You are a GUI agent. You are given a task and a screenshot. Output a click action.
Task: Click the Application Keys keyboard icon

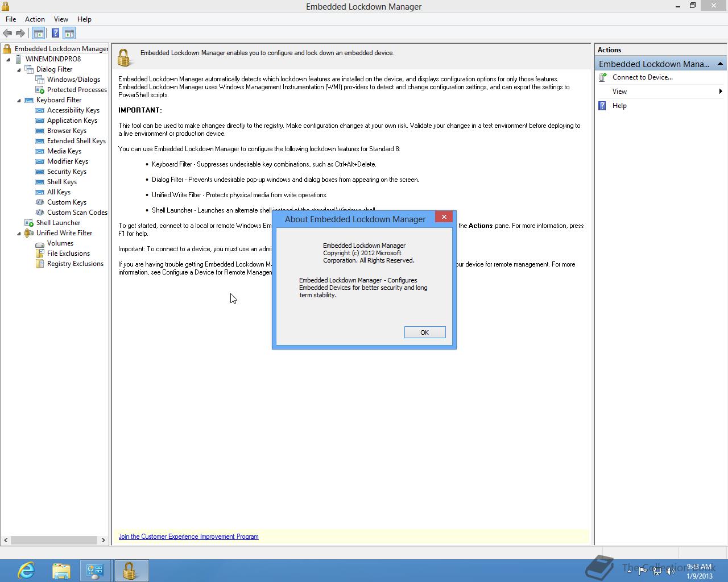click(40, 120)
